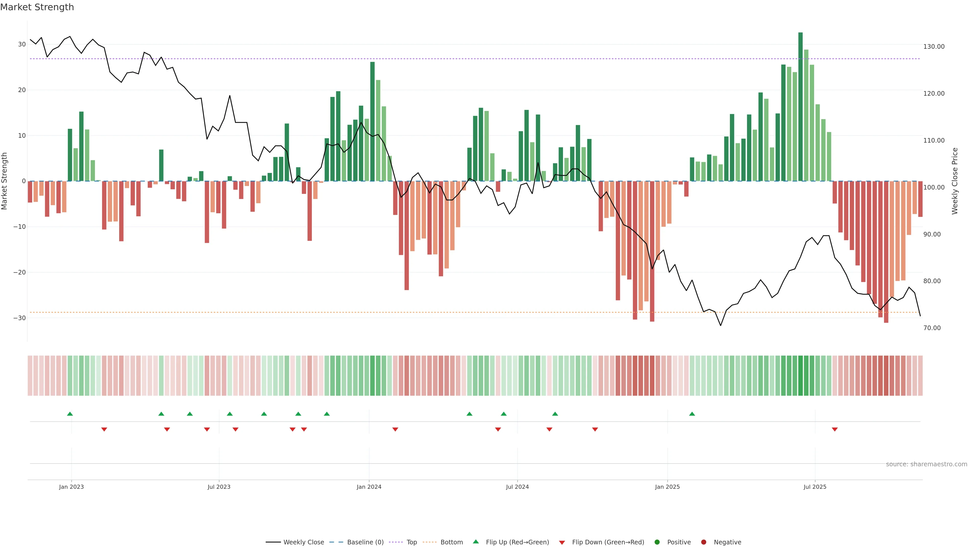The image size is (980, 551).
Task: Click the Jul 2025 x-axis label
Action: [x=815, y=487]
